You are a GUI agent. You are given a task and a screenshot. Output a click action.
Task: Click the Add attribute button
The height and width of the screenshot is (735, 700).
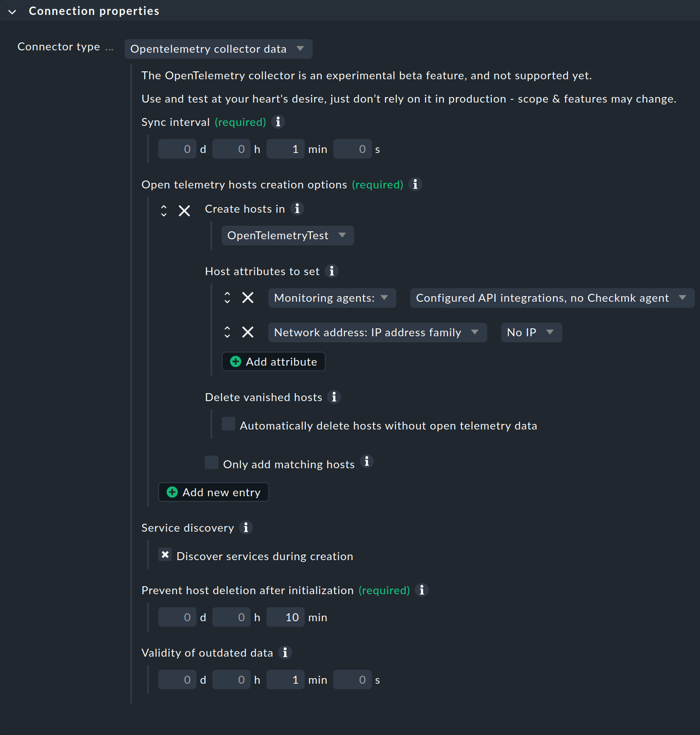(x=273, y=361)
